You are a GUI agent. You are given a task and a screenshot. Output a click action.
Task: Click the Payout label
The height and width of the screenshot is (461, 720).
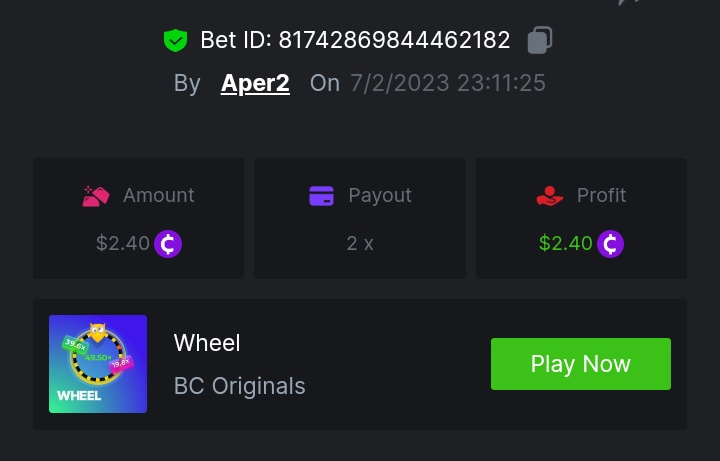click(x=380, y=196)
